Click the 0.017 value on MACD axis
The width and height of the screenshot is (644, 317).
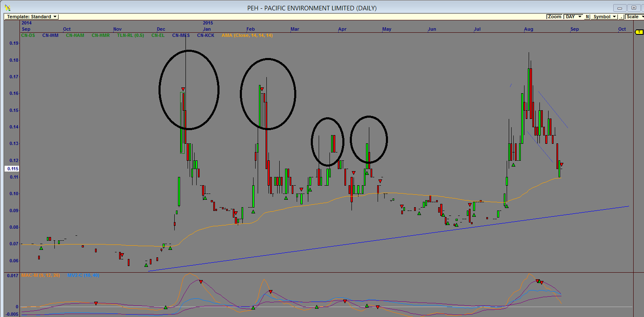[13, 275]
